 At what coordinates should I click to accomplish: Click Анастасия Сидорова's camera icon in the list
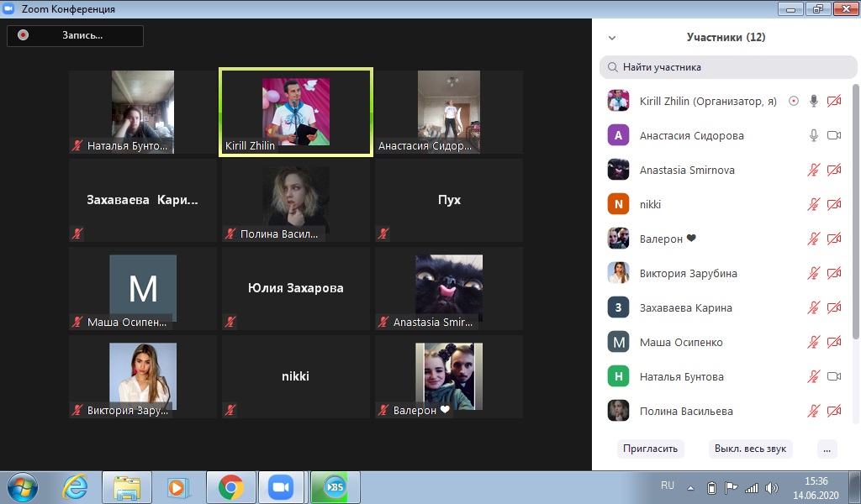(834, 135)
